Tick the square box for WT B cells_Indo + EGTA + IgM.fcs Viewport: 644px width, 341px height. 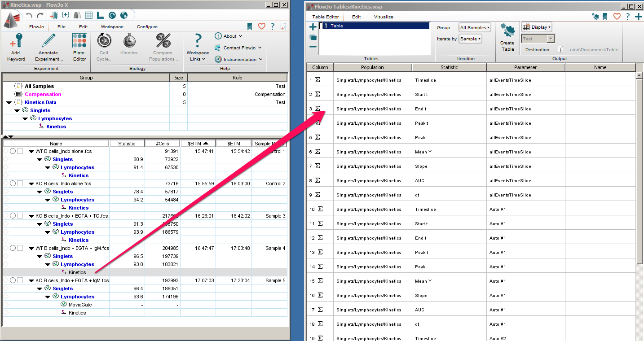coord(20,248)
